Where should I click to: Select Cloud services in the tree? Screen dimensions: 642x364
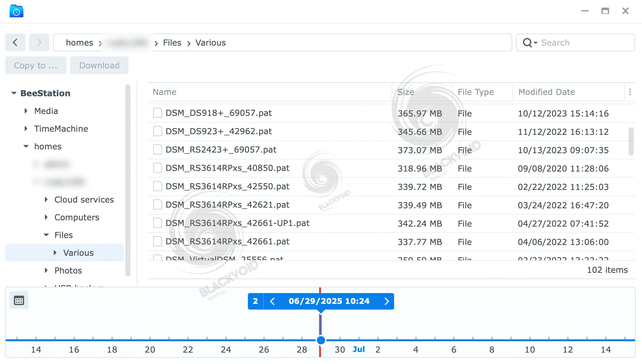pyautogui.click(x=84, y=200)
